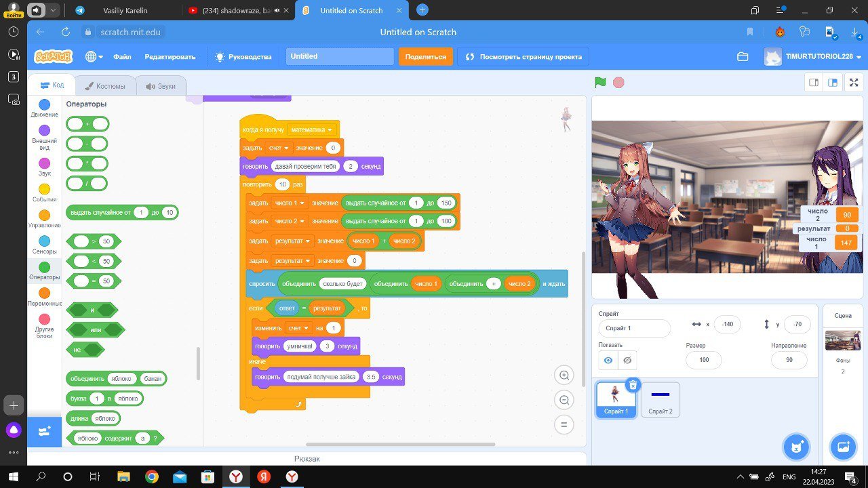Click the green flag to run project

600,83
